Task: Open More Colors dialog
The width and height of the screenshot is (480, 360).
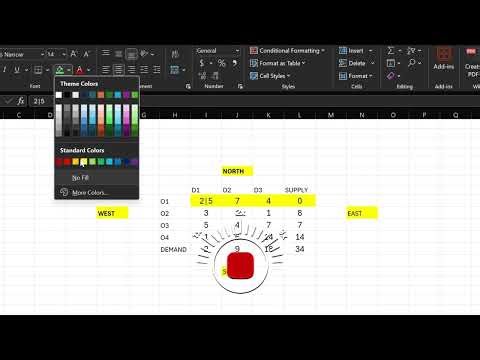Action: (x=97, y=192)
